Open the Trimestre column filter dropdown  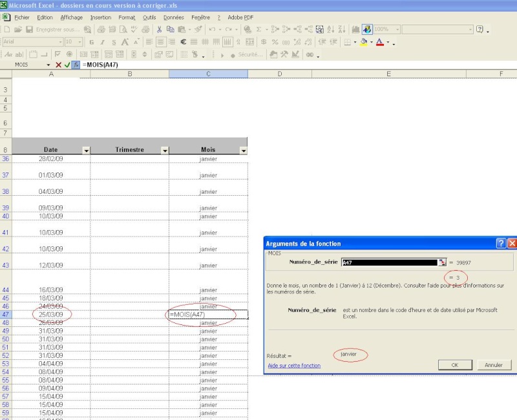(x=164, y=151)
